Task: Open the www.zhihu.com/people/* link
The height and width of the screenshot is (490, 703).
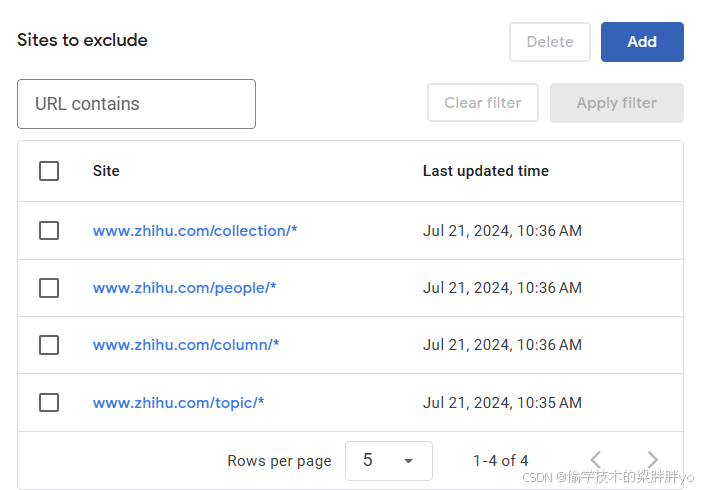Action: [184, 288]
